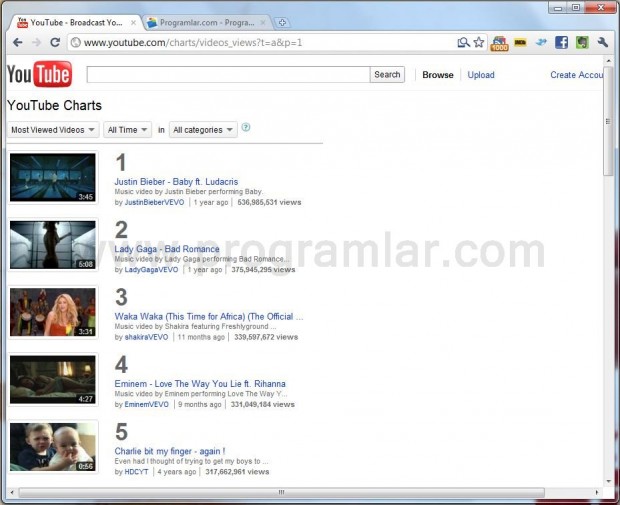
Task: Click the horizontal scrollbar right arrow
Action: click(x=597, y=492)
